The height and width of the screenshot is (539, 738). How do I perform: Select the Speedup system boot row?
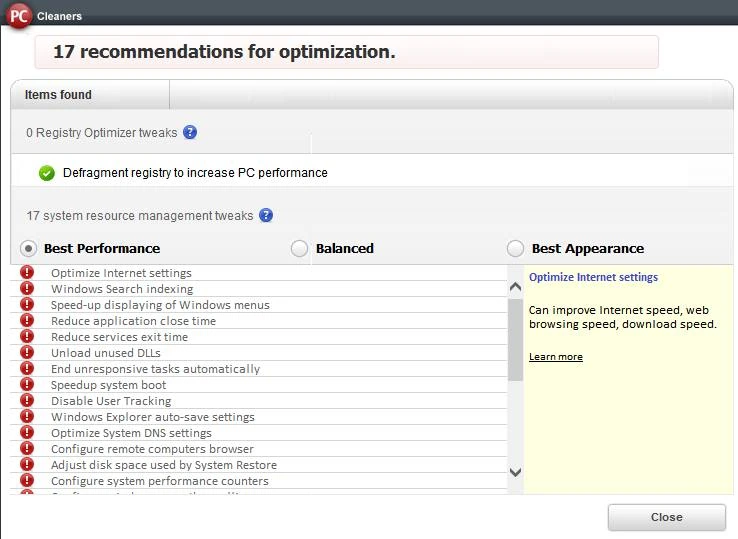(x=258, y=385)
